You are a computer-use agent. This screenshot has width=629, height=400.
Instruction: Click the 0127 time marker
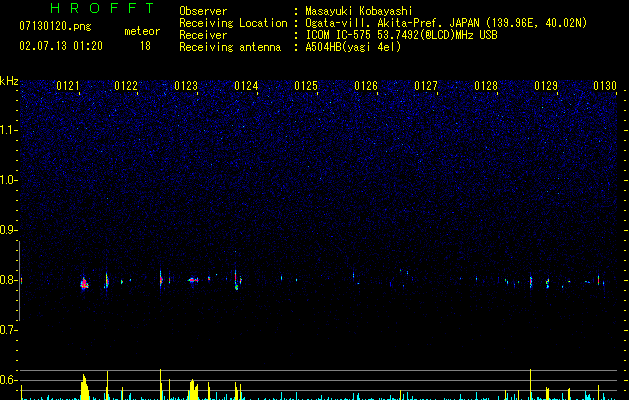[x=426, y=86]
